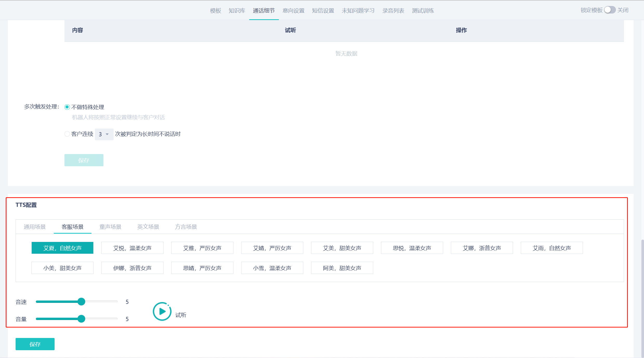Screen dimensions: 644x358
Task: Switch to the 方言场景 voice tab
Action: point(186,227)
